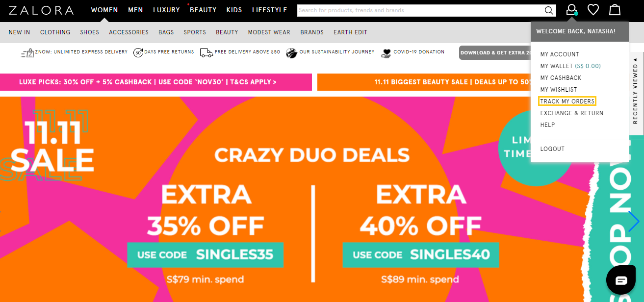Click the free delivery truck icon
The image size is (644, 302).
pos(206,52)
